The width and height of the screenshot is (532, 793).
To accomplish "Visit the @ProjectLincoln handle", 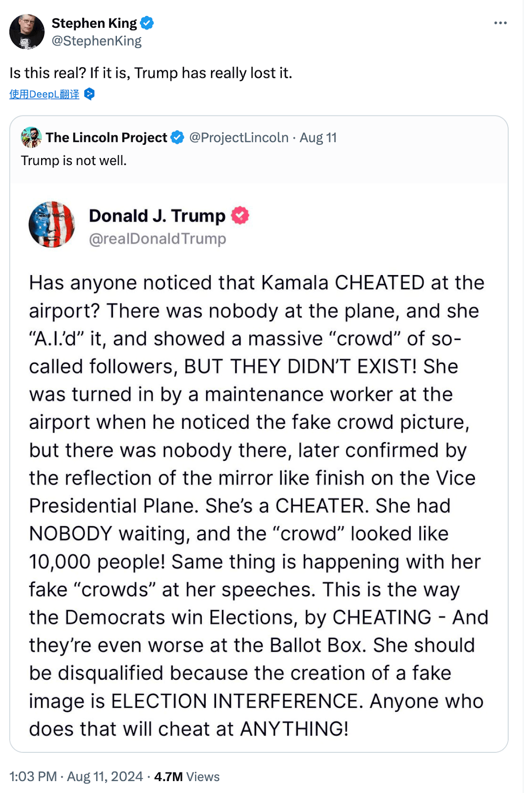I will click(239, 137).
